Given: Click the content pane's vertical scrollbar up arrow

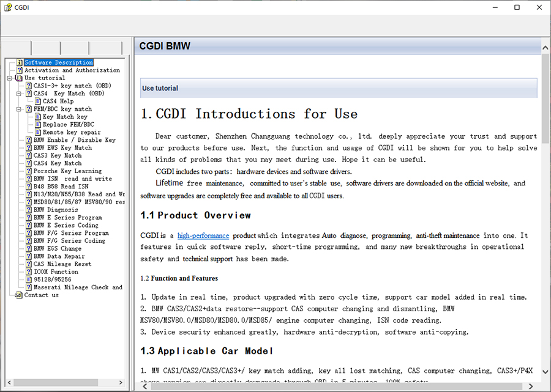Looking at the screenshot, I should [x=545, y=48].
